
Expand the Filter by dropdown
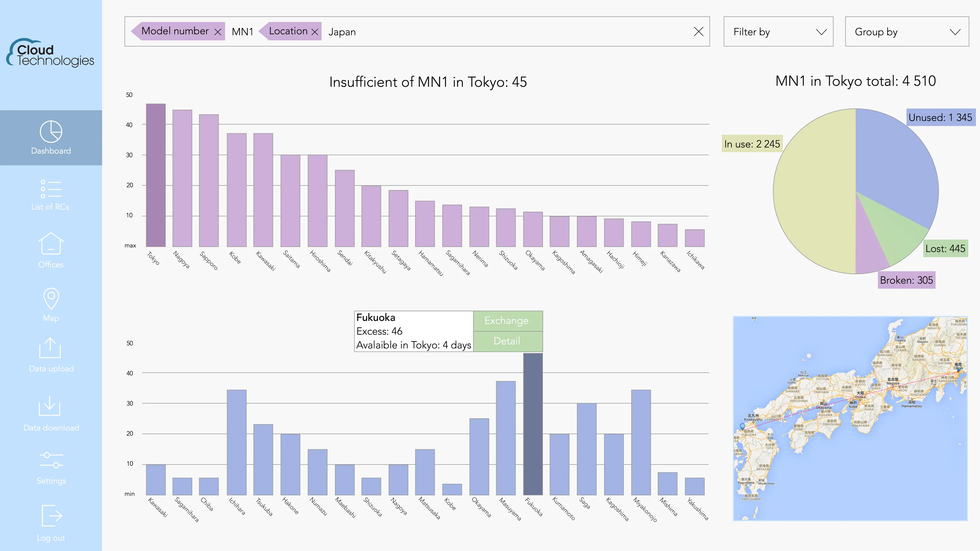click(778, 32)
